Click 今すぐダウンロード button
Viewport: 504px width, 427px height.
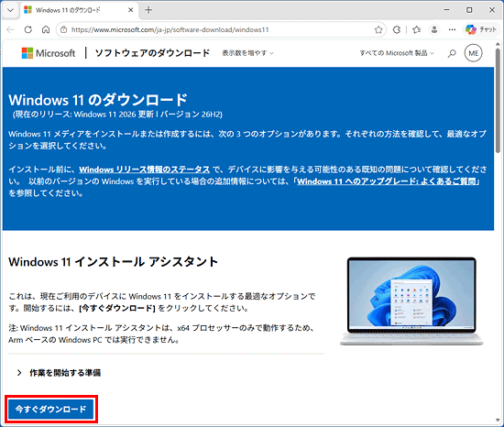[x=50, y=409]
